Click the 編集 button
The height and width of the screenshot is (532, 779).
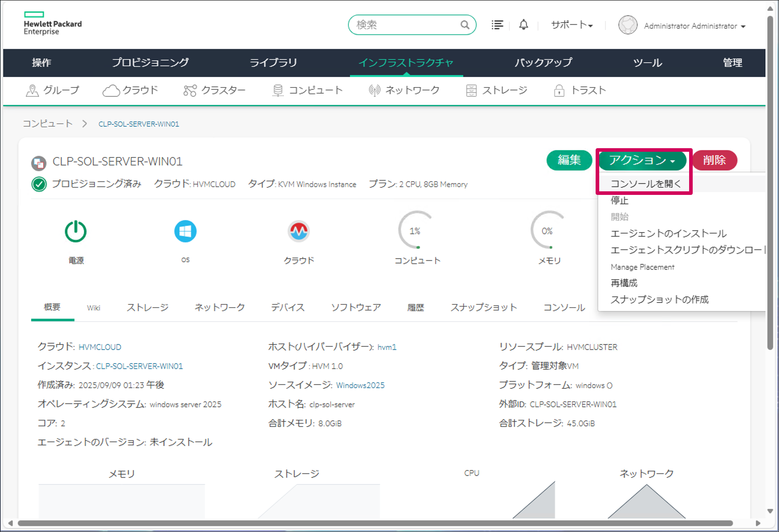tap(569, 160)
